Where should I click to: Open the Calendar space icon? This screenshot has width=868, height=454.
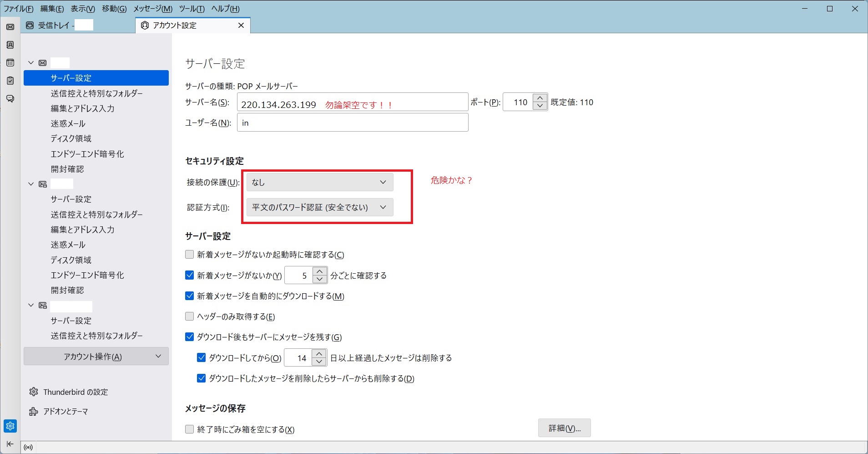click(10, 63)
